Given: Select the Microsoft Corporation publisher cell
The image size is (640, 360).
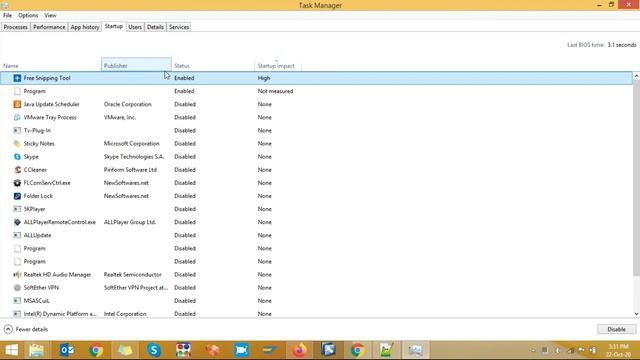Looking at the screenshot, I should click(131, 143).
